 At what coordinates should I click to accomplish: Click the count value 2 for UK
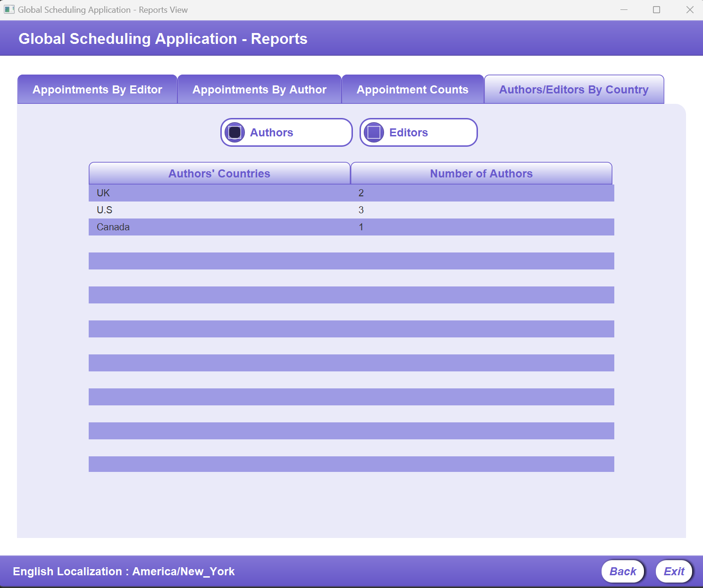click(361, 193)
